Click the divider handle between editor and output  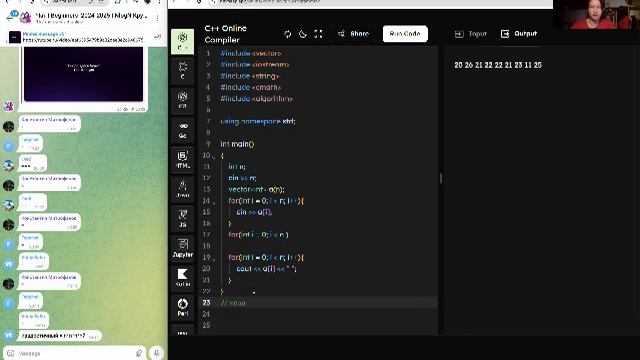441,178
